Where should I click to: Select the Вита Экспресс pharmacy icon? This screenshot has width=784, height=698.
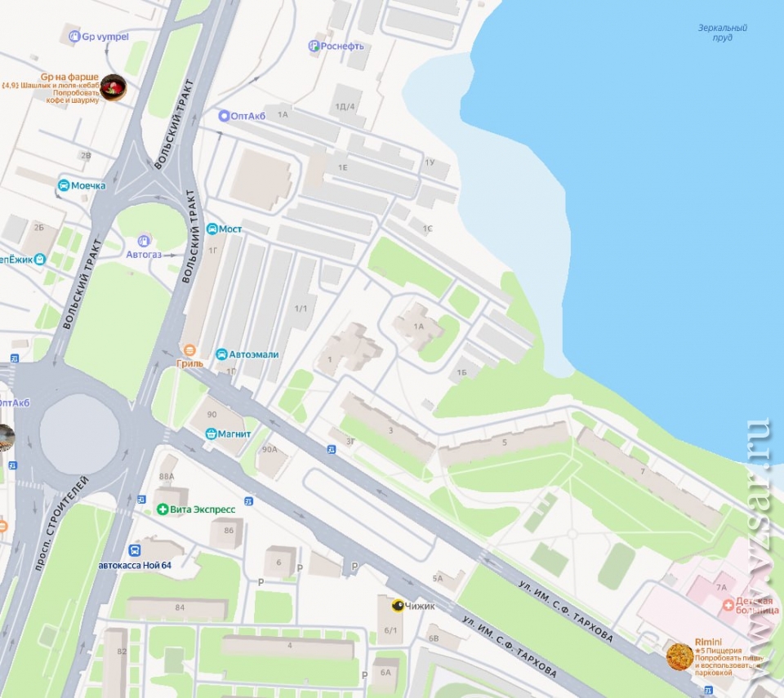click(x=162, y=509)
